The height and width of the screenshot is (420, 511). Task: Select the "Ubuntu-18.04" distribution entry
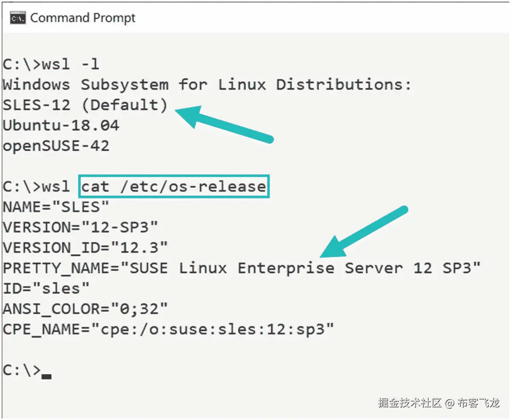tap(61, 126)
